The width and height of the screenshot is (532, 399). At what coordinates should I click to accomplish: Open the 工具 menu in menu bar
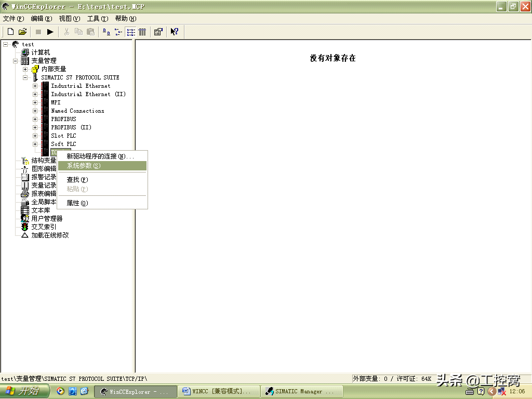click(97, 19)
